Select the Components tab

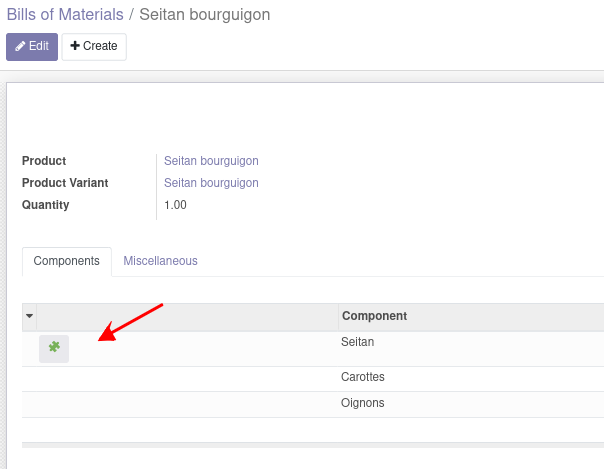tap(67, 261)
